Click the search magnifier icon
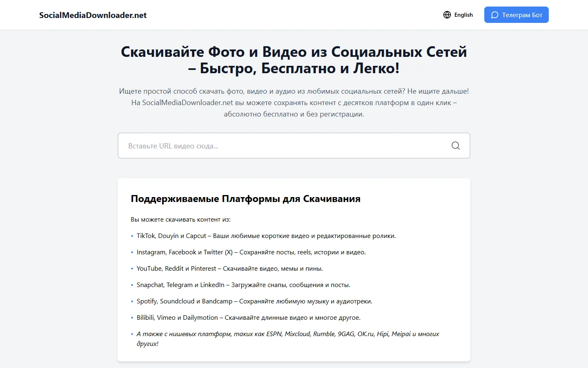Screen dimensions: 588x368 tap(456, 146)
